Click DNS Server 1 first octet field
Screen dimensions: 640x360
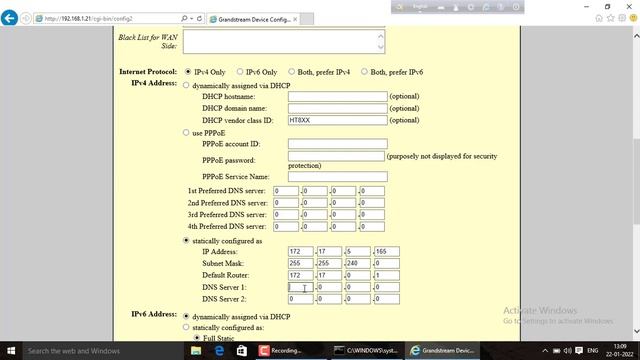click(300, 287)
